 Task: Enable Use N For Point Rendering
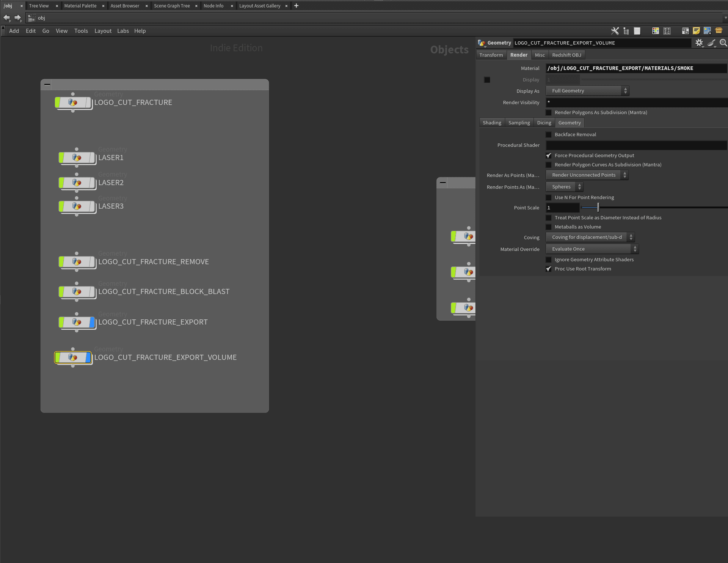point(548,198)
